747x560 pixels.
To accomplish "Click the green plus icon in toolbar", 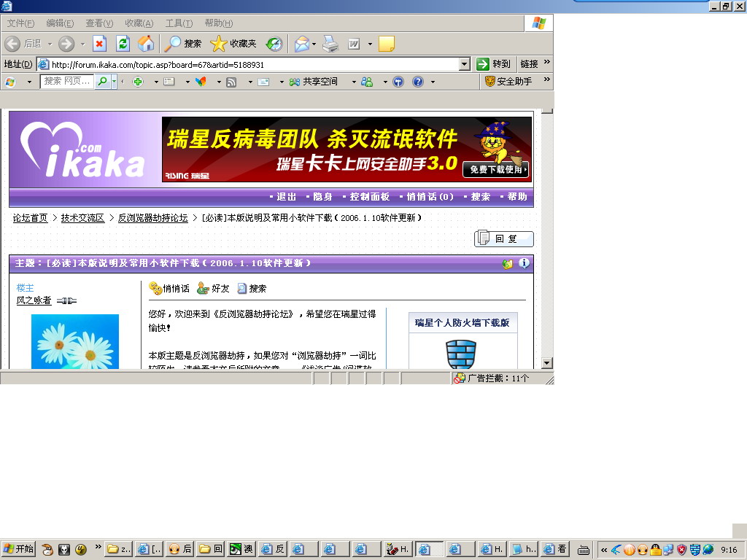I will (138, 82).
